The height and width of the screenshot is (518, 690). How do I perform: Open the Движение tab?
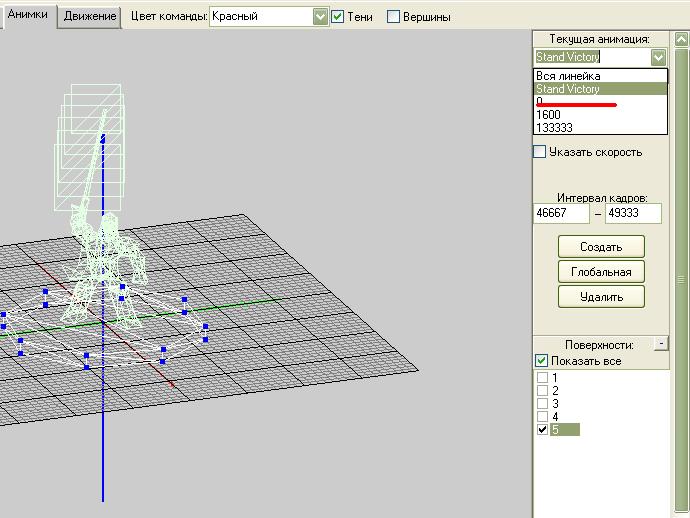pos(88,17)
